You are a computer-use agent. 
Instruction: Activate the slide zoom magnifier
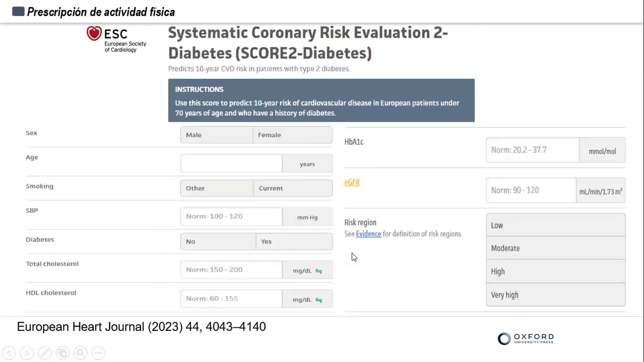click(x=80, y=353)
